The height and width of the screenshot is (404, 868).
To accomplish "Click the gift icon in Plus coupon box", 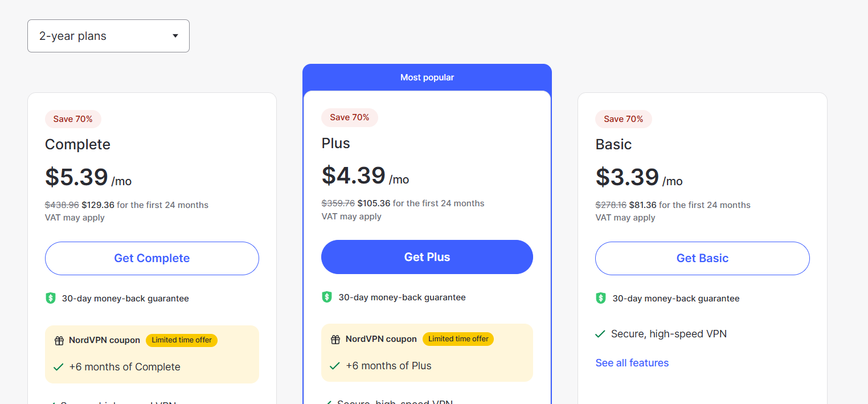I will point(335,340).
